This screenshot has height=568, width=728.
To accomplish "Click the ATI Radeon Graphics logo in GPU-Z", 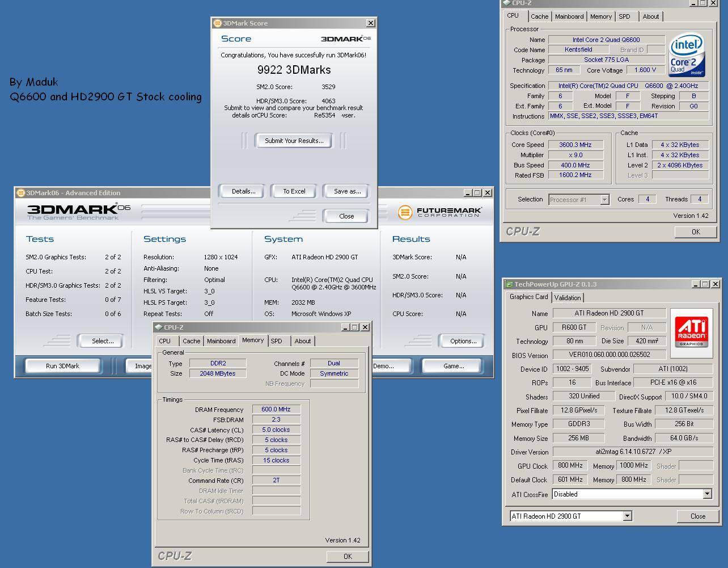I will point(692,333).
